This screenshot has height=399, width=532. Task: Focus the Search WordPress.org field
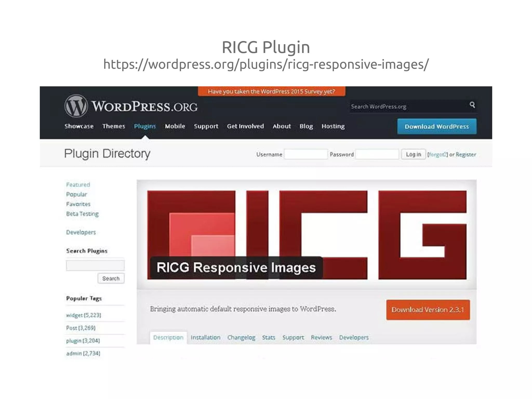point(413,107)
